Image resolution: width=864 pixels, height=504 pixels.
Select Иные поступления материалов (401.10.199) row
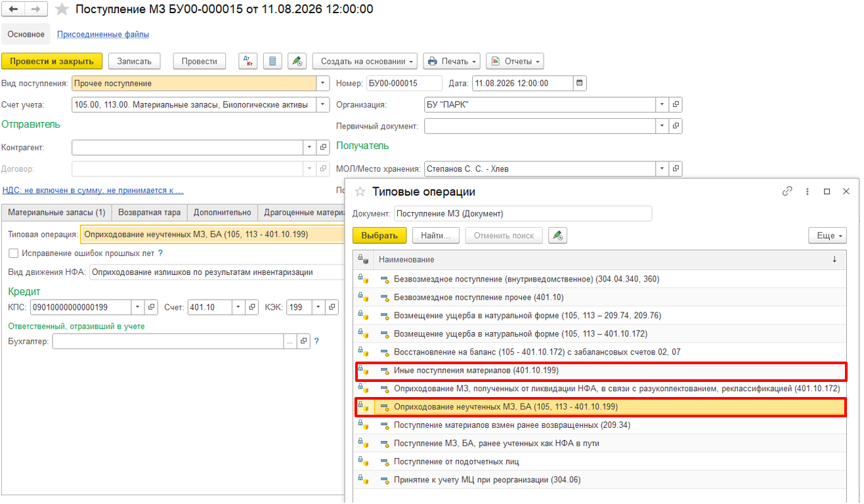pyautogui.click(x=600, y=371)
